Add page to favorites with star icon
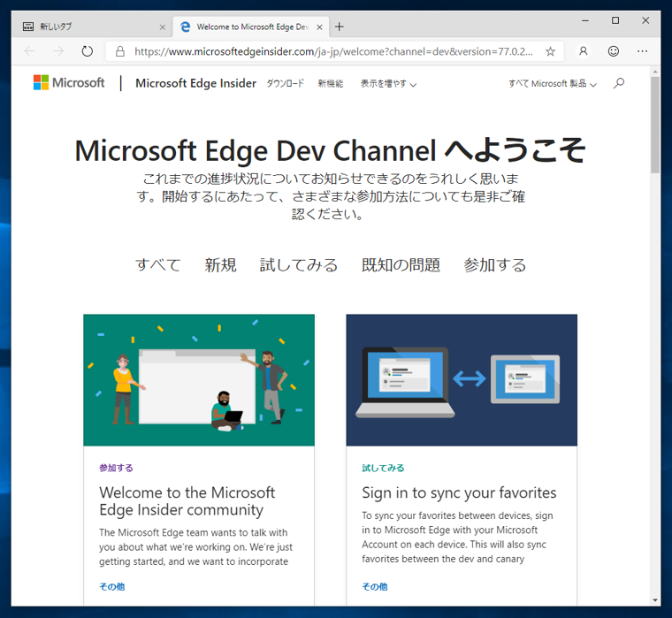The height and width of the screenshot is (618, 672). pos(550,51)
